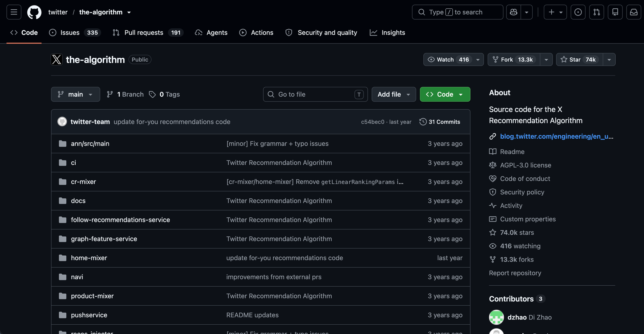
Task: Click the folder icon for navi
Action: point(63,277)
